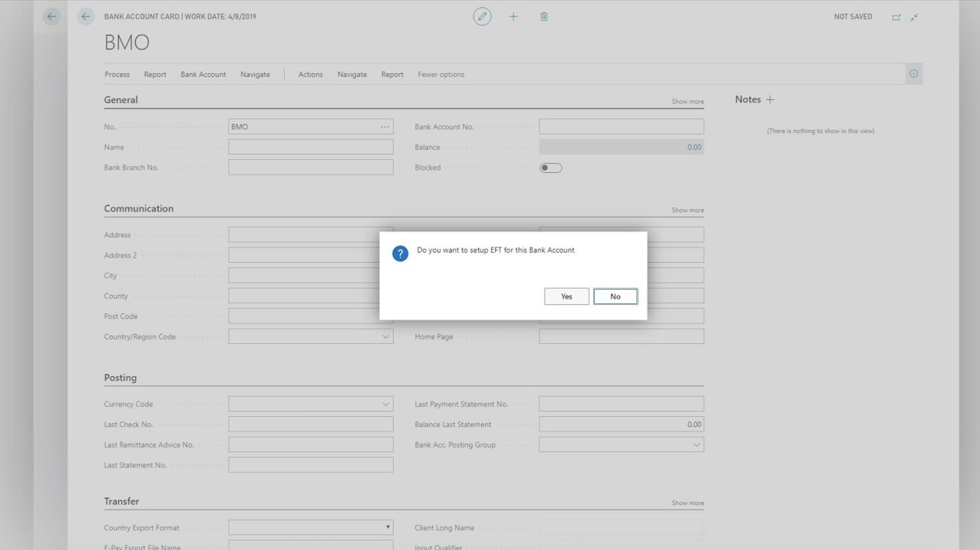980x550 pixels.
Task: Show more in Transfer section
Action: click(x=688, y=503)
